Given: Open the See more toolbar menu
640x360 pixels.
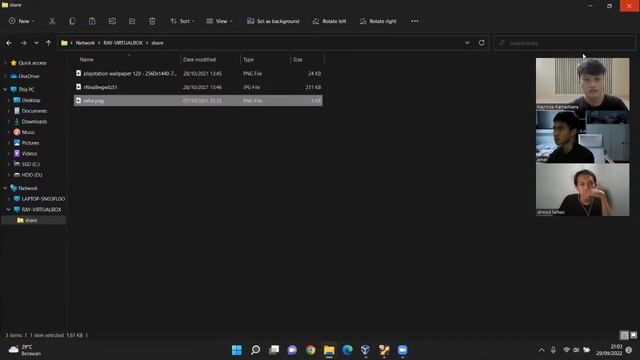Looking at the screenshot, I should 415,21.
